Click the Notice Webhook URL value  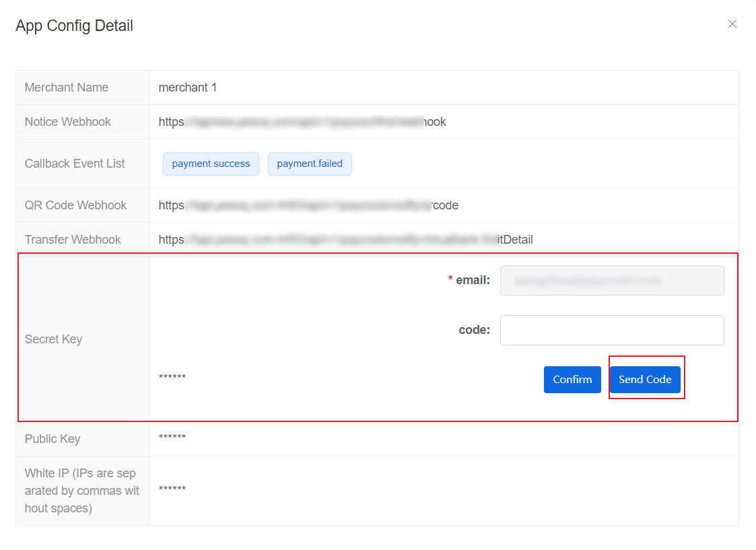(302, 122)
